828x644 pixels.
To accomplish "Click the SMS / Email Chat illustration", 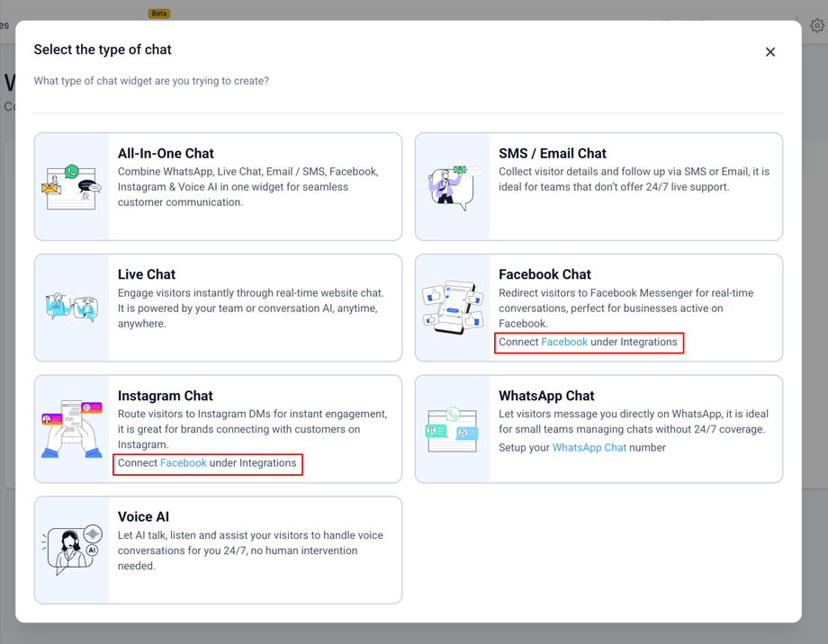I will point(453,187).
